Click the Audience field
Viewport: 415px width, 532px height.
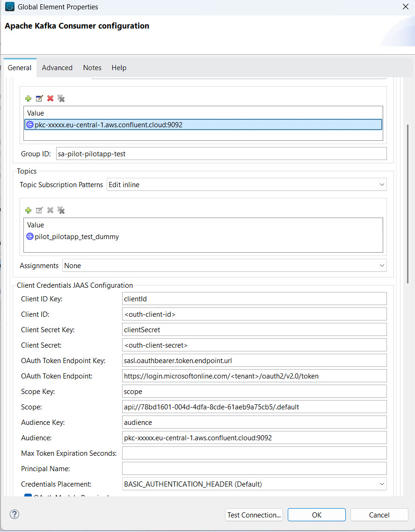[254, 437]
